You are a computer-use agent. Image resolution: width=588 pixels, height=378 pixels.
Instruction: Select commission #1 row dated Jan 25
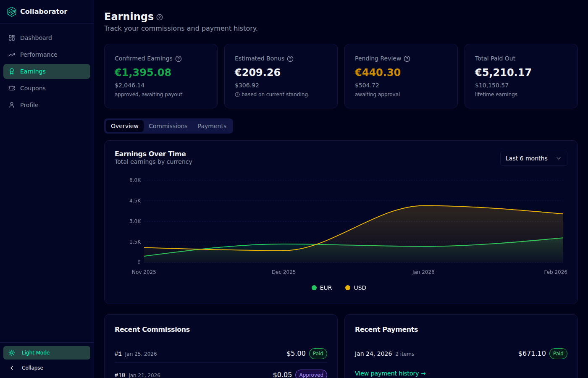[221, 354]
